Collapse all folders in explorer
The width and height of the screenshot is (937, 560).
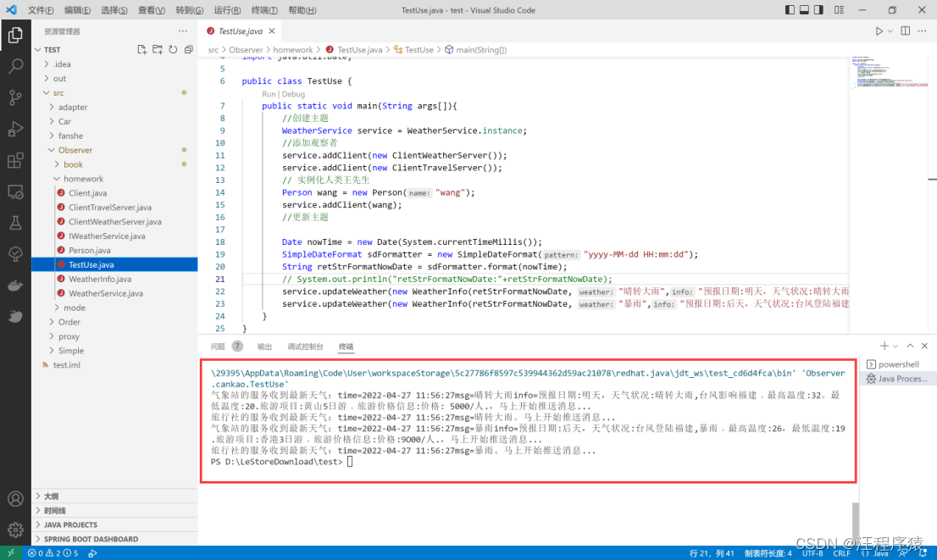click(188, 50)
